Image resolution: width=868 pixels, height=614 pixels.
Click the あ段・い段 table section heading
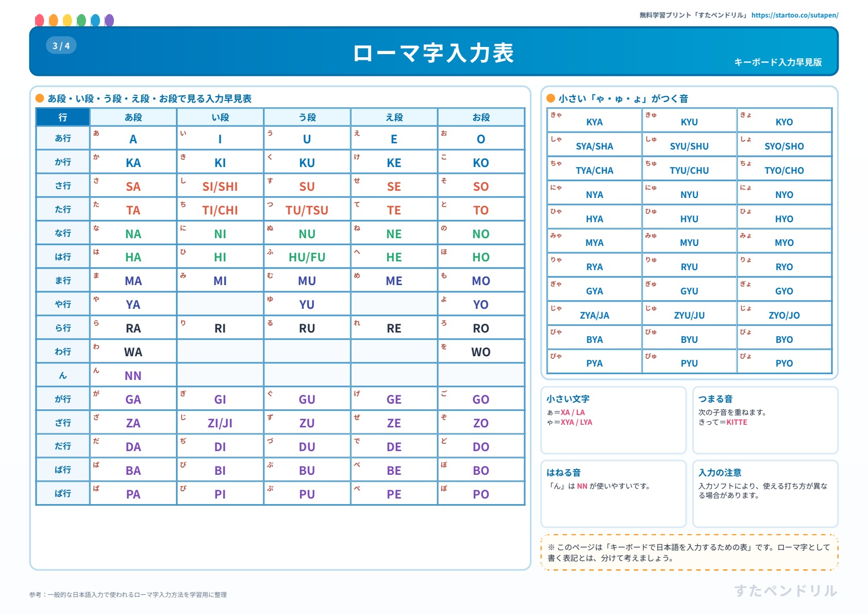pyautogui.click(x=149, y=98)
